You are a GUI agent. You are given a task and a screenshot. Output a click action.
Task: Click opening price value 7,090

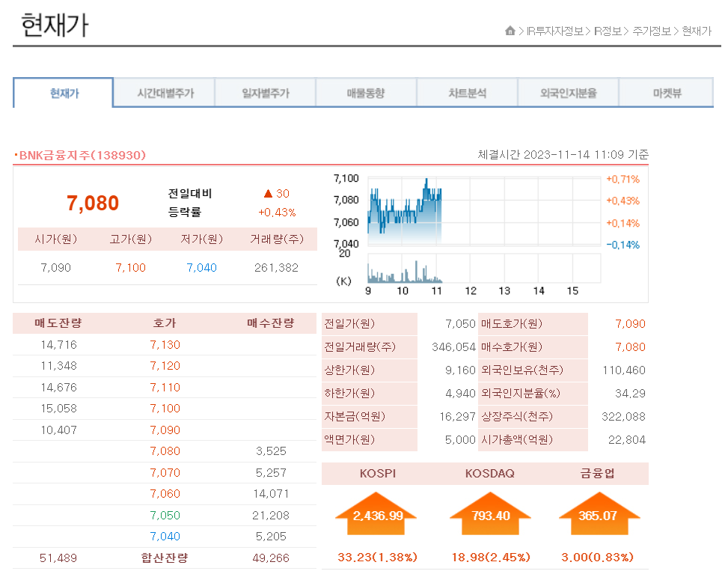click(55, 267)
